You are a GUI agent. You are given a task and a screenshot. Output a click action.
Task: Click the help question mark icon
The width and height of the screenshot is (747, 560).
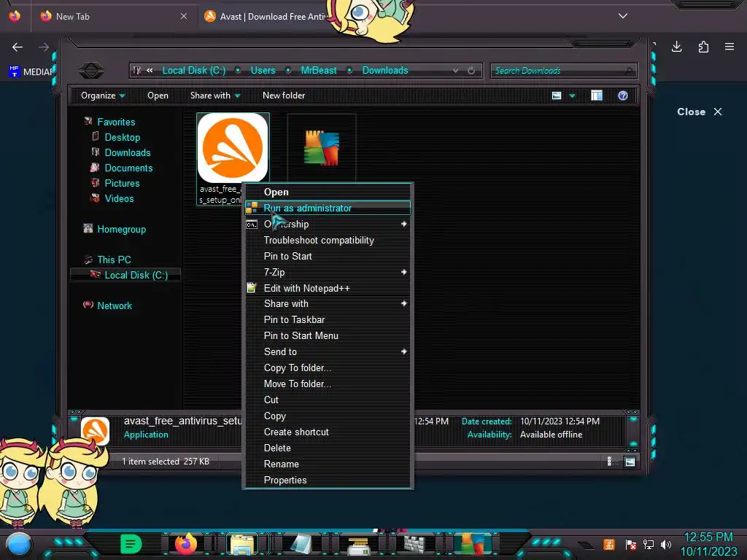[623, 96]
